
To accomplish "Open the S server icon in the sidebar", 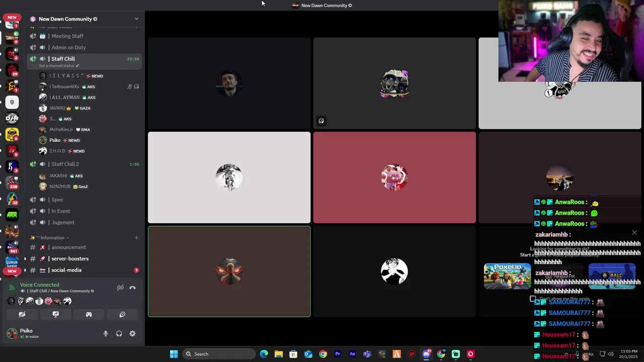I will click(12, 103).
